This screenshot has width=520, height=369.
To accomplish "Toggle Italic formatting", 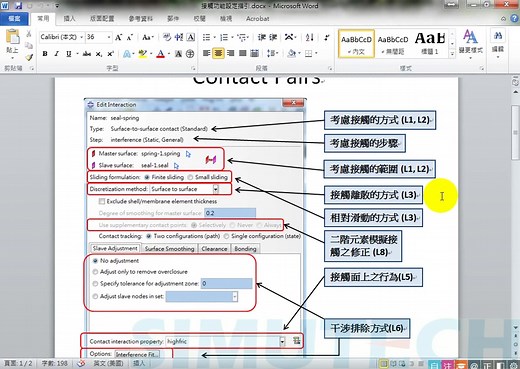I will [57, 53].
